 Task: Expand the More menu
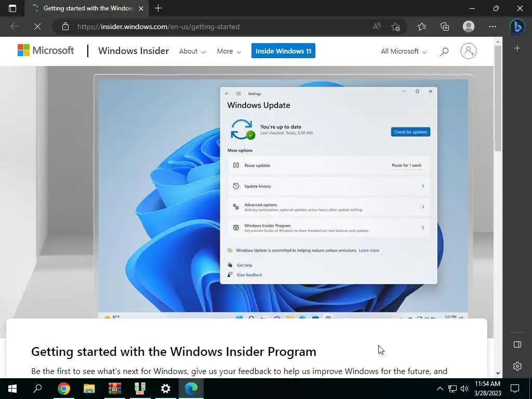click(229, 51)
